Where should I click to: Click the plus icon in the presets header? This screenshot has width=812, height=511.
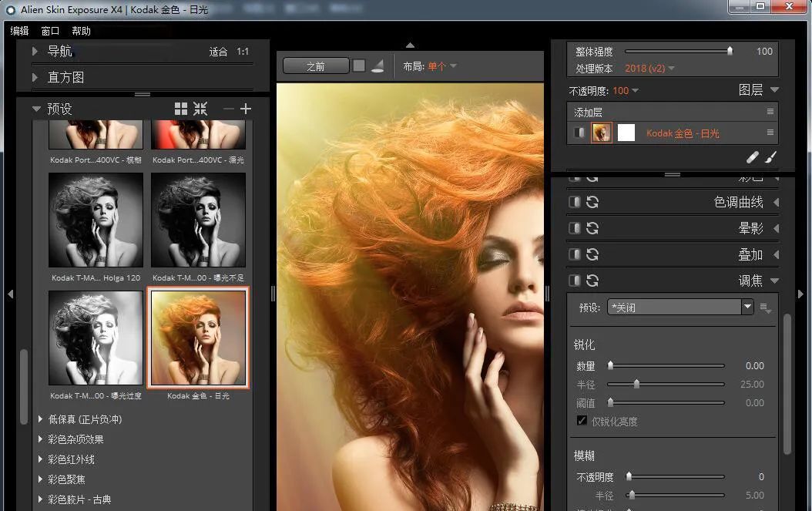246,109
